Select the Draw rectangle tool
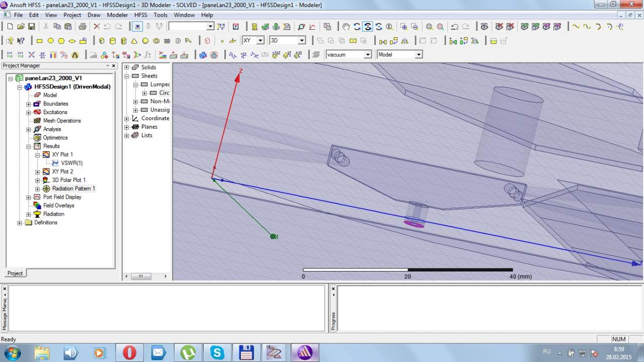Viewport: 644px width, 362px height. [x=40, y=41]
